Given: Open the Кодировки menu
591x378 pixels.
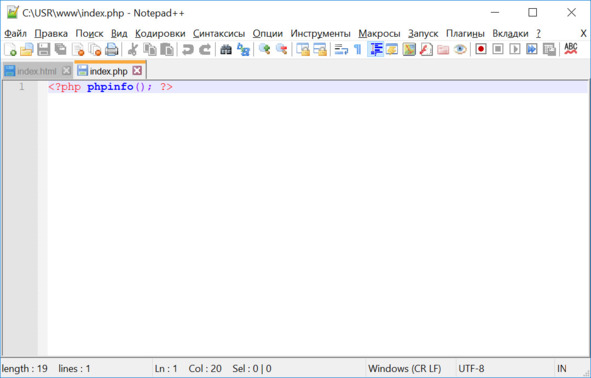Looking at the screenshot, I should click(x=160, y=34).
